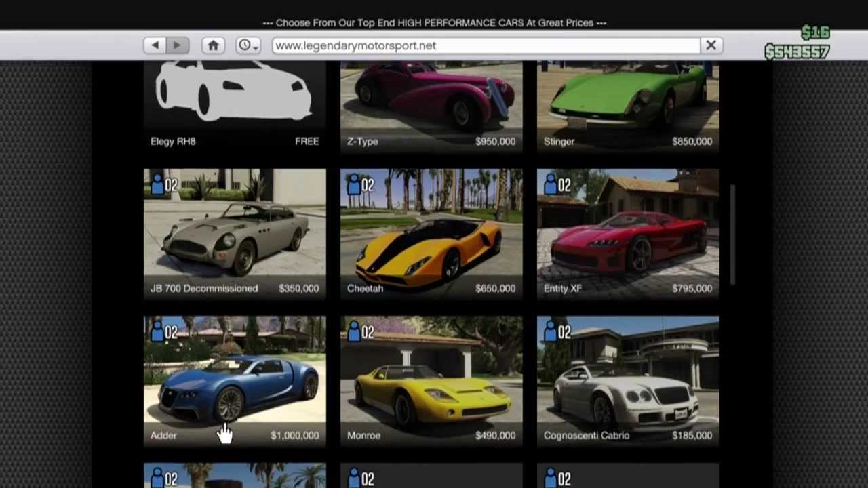Viewport: 868px width, 488px height.
Task: Click the Cognoscenti Cabrio name label
Action: point(587,436)
